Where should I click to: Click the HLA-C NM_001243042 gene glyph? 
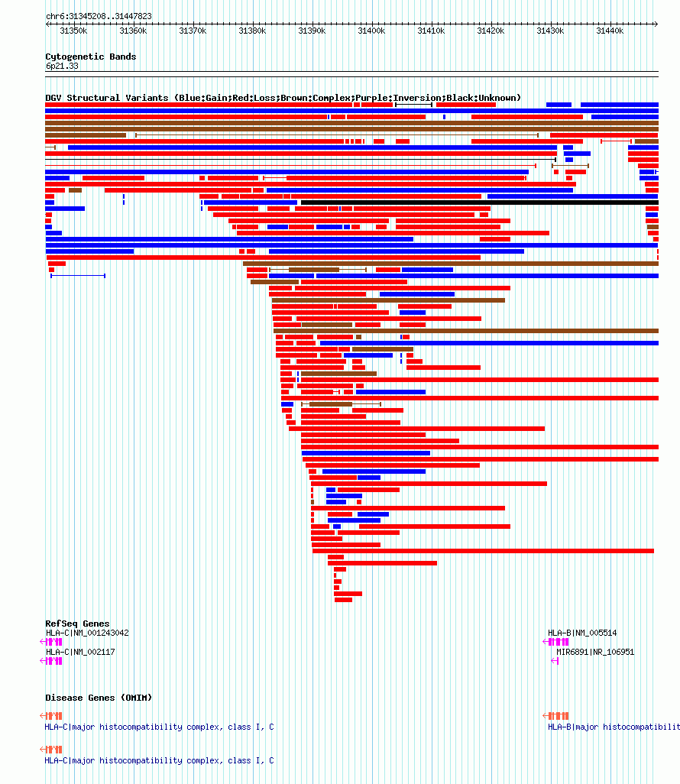point(51,642)
